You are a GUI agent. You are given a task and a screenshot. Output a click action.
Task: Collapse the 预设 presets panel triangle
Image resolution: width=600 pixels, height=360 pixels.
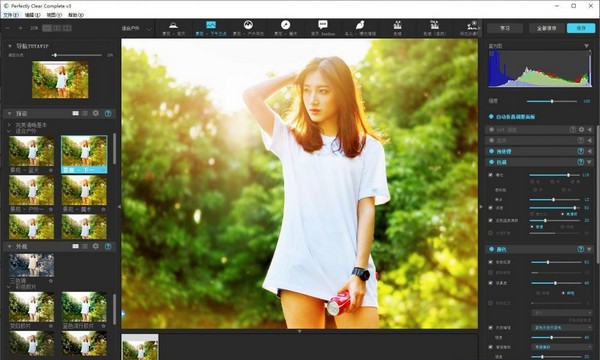pyautogui.click(x=10, y=114)
